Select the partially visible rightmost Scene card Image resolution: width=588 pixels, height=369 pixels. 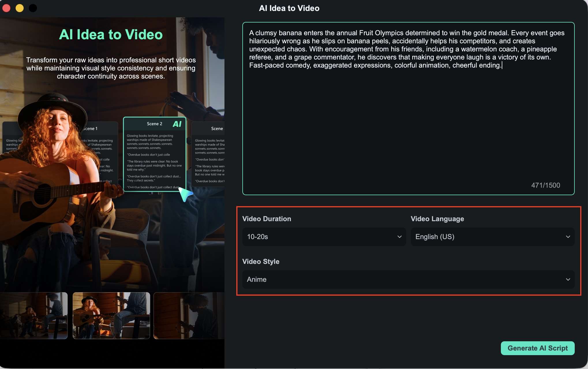(x=208, y=154)
